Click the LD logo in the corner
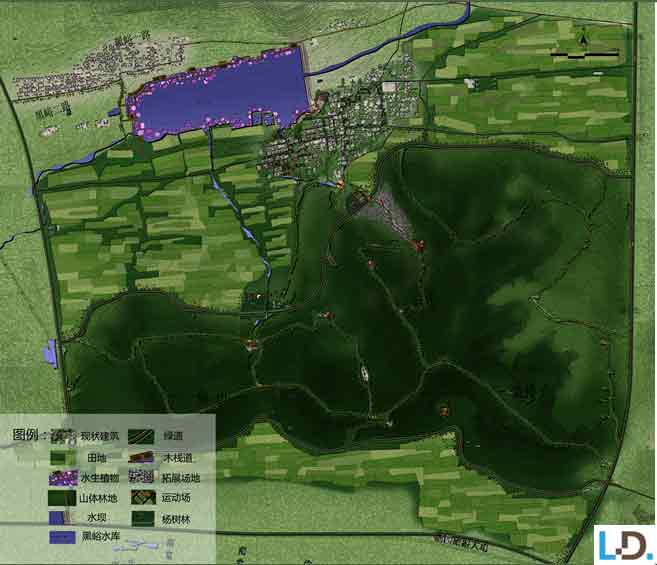657x565 pixels. [623, 544]
